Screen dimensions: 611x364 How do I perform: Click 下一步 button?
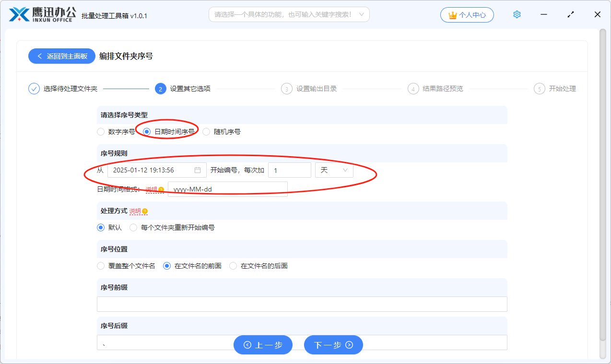tap(333, 345)
